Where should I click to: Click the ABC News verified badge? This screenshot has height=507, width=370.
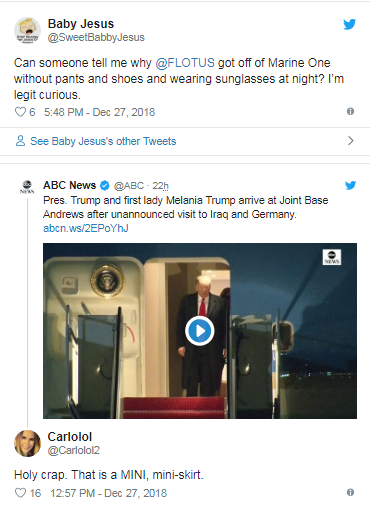(105, 185)
